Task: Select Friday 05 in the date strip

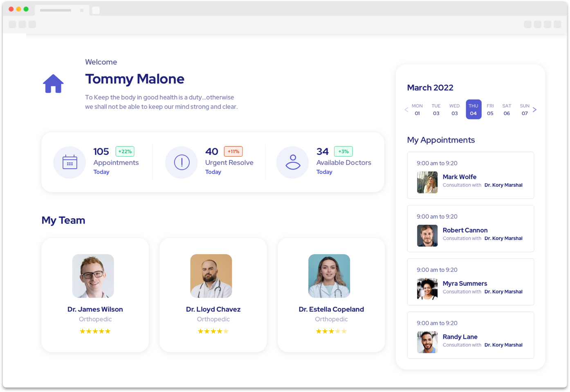Action: (490, 110)
